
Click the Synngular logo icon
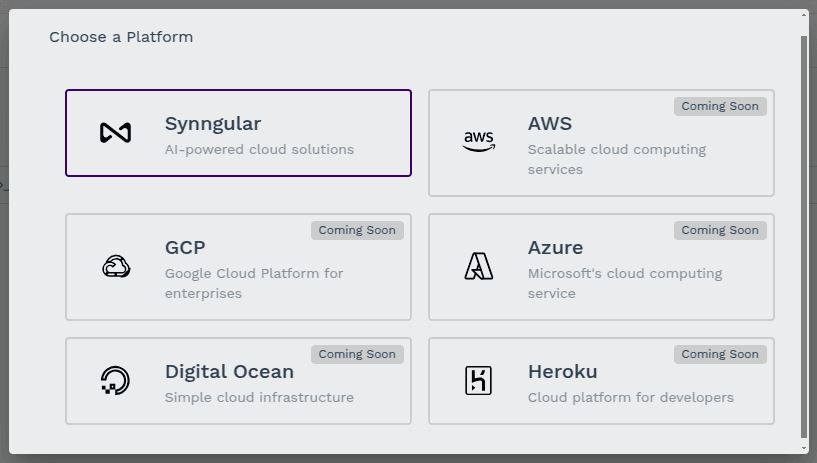coord(116,133)
